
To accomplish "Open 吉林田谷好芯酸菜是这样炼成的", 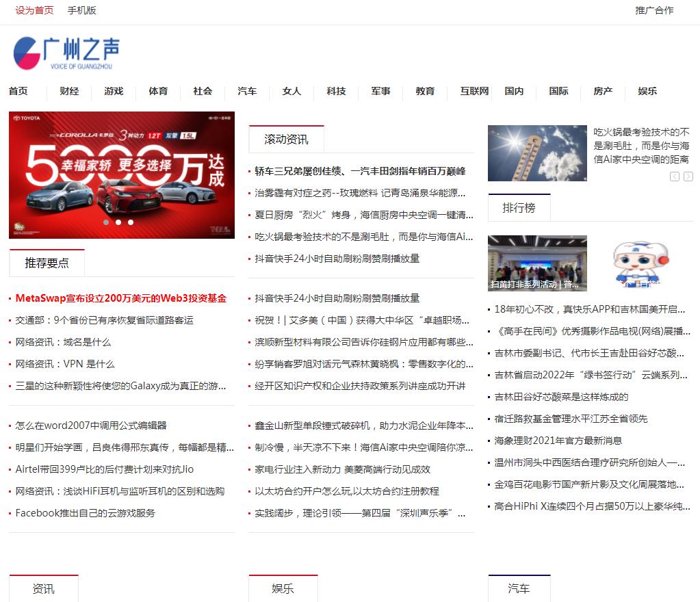I will point(561,397).
